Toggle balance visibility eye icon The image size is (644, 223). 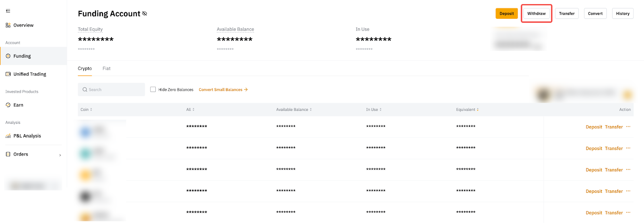coord(144,14)
